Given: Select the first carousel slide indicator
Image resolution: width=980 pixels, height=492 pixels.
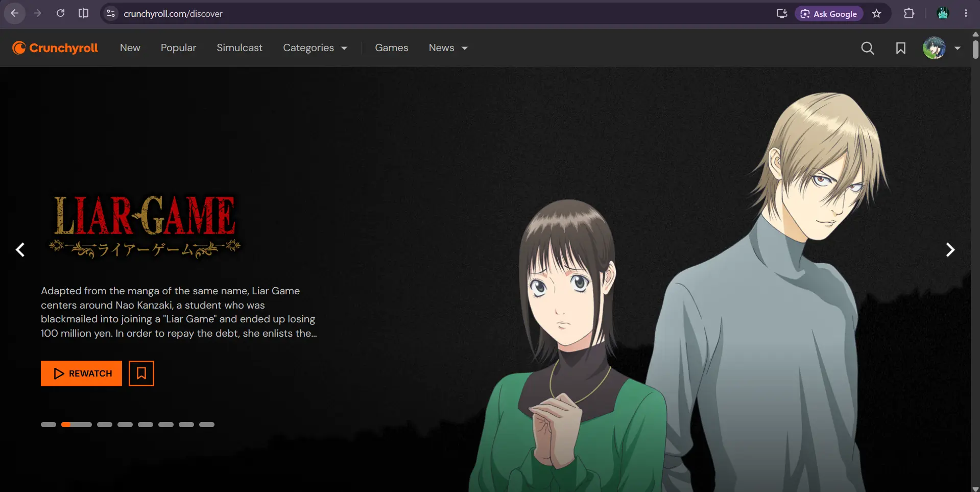Looking at the screenshot, I should [x=49, y=425].
